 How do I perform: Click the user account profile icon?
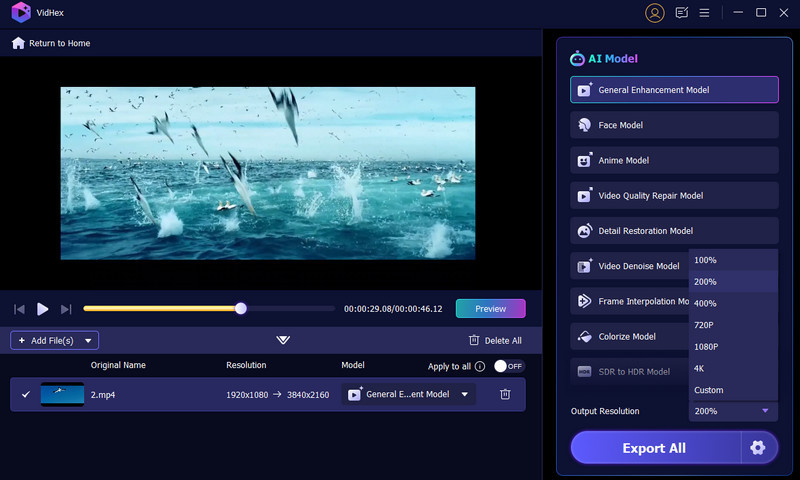click(655, 13)
